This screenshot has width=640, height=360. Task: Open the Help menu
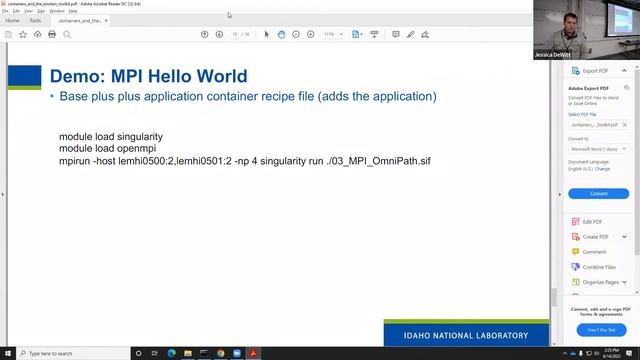pos(73,11)
